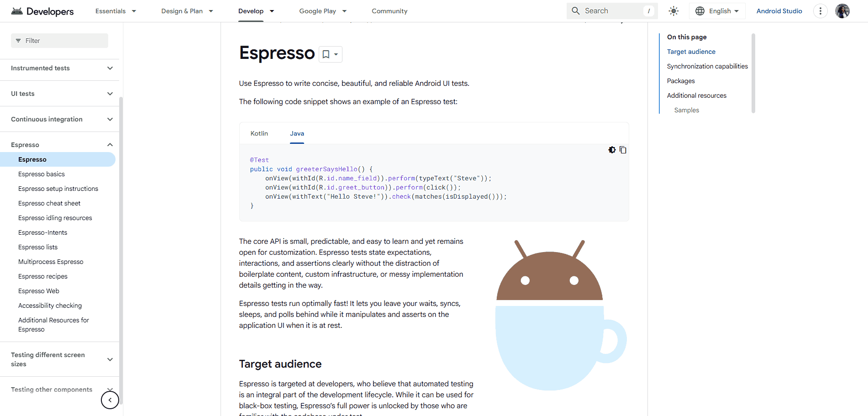Open the English language dropdown
868x416 pixels.
(x=717, y=11)
